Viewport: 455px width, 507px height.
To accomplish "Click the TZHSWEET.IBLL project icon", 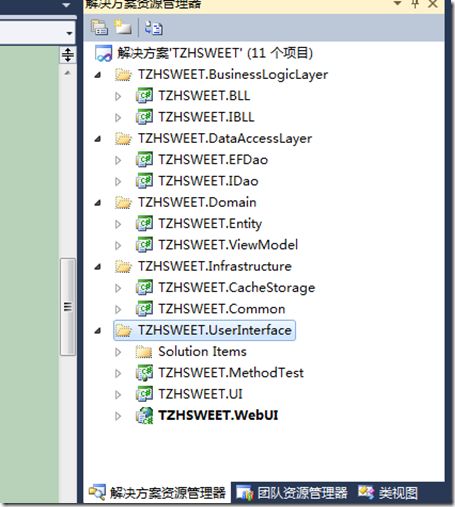I will pos(144,117).
